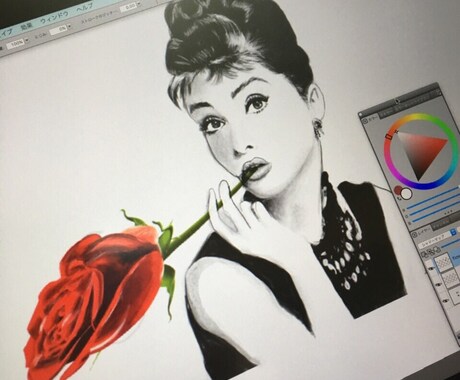This screenshot has width=460, height=380.
Task: Select the second layer thumbnail
Action: point(451,278)
